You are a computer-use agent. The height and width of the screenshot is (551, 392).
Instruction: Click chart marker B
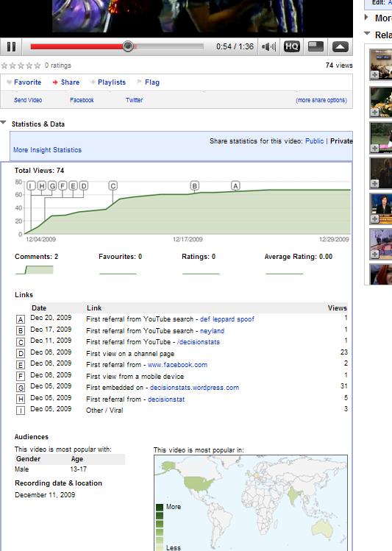coord(195,186)
